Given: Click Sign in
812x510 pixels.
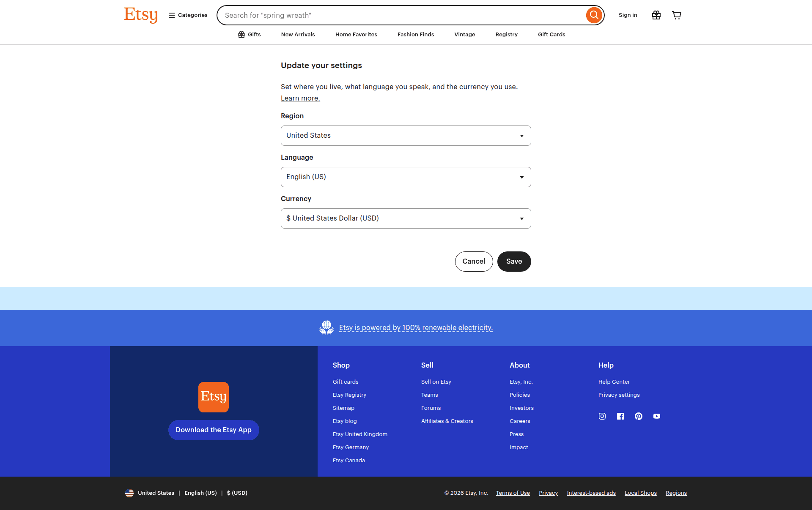Looking at the screenshot, I should pos(628,15).
